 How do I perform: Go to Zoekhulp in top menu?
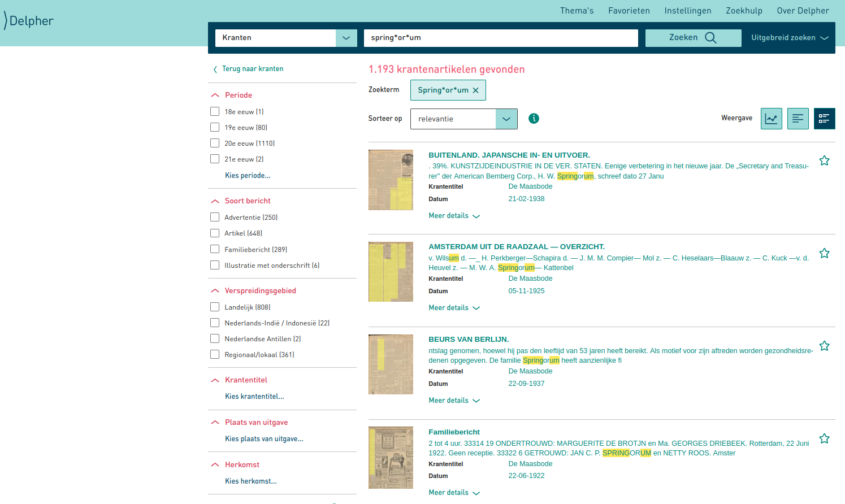click(x=744, y=11)
